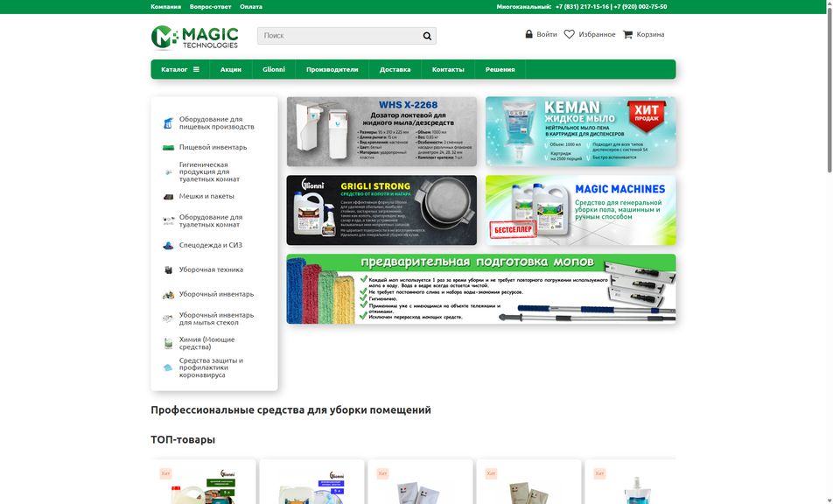Click the ТОП-товары heading

click(183, 440)
